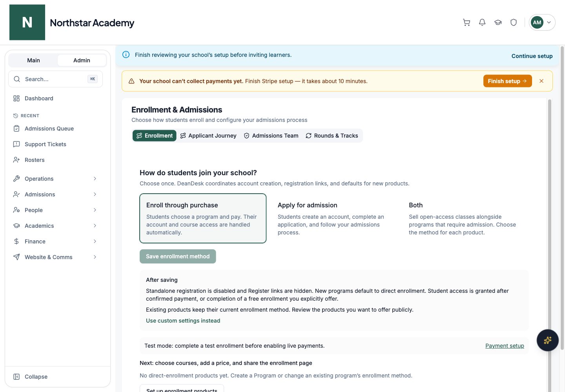Image resolution: width=565 pixels, height=392 pixels.
Task: Select the Enrollment tab
Action: [x=155, y=136]
